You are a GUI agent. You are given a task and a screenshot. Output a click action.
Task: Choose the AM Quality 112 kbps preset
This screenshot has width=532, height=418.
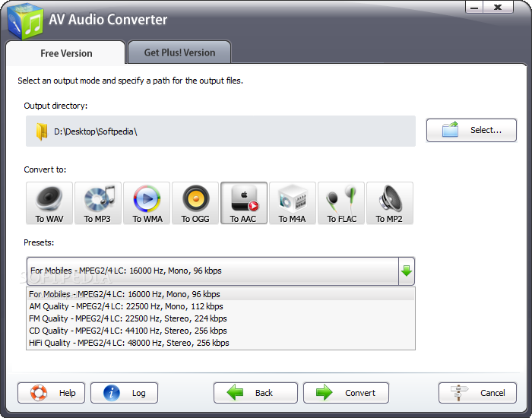[x=220, y=306]
